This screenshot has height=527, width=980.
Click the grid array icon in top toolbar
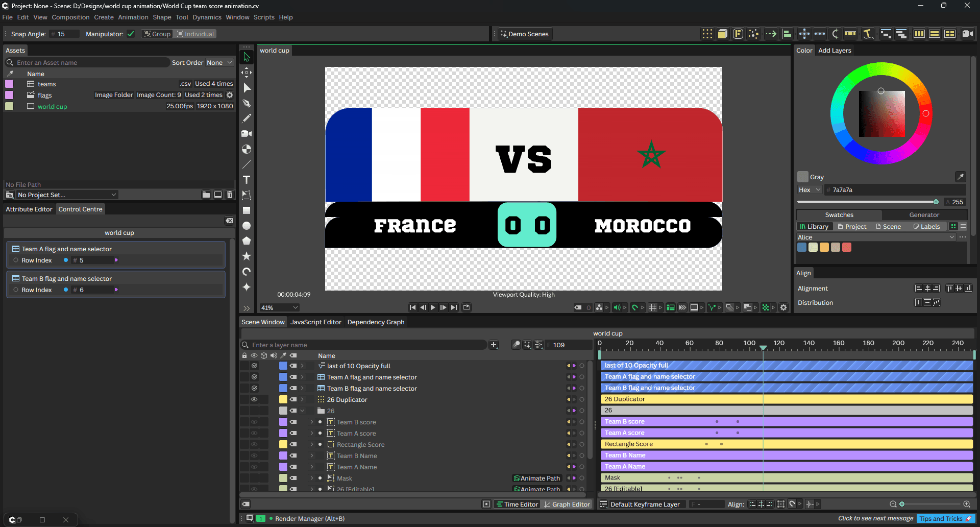pos(707,34)
